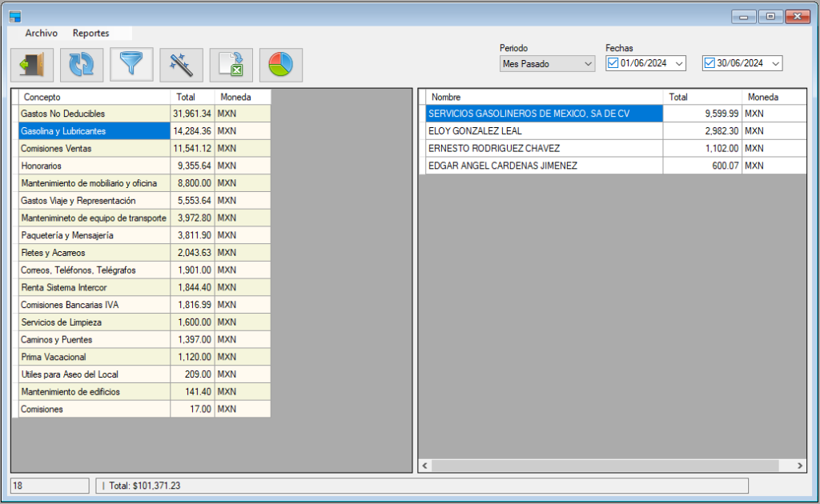Open the Reportes menu
Screen dimensions: 820x504
(90, 34)
